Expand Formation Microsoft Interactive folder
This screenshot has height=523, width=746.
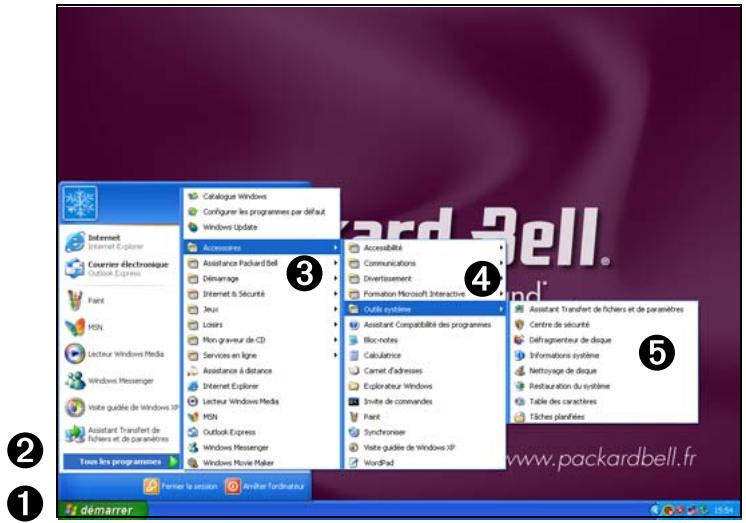click(x=425, y=294)
